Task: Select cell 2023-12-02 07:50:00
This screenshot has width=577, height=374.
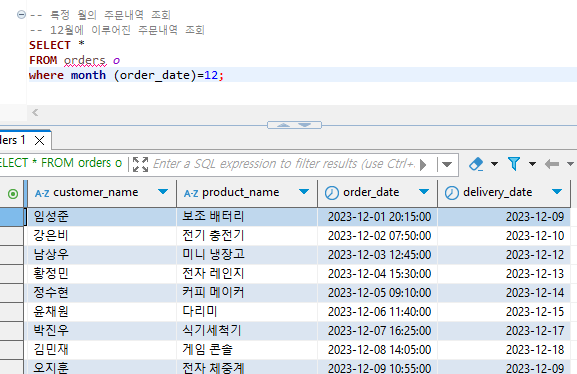Action: coord(378,236)
